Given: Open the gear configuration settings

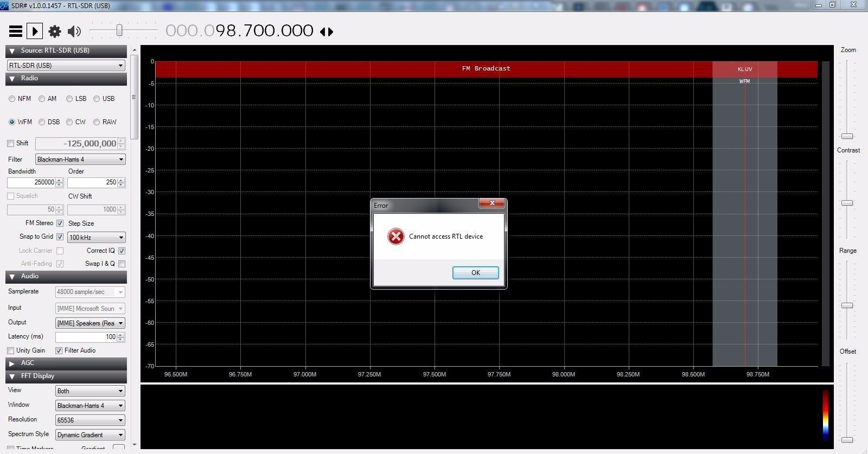Looking at the screenshot, I should pyautogui.click(x=55, y=31).
